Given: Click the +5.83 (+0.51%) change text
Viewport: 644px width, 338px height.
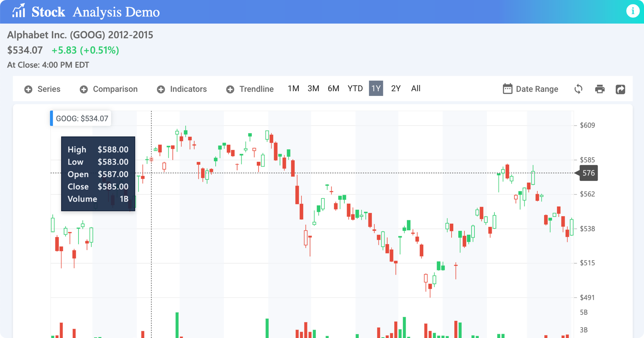Looking at the screenshot, I should [85, 50].
